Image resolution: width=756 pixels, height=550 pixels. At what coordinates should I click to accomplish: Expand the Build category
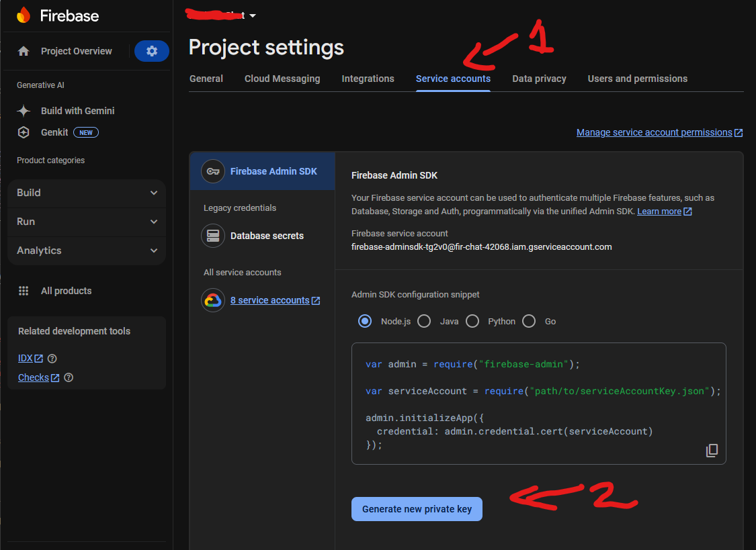(154, 193)
